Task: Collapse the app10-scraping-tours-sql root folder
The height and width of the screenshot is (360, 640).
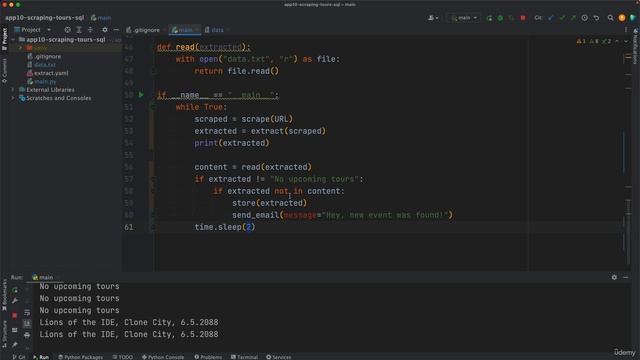Action: (13, 40)
